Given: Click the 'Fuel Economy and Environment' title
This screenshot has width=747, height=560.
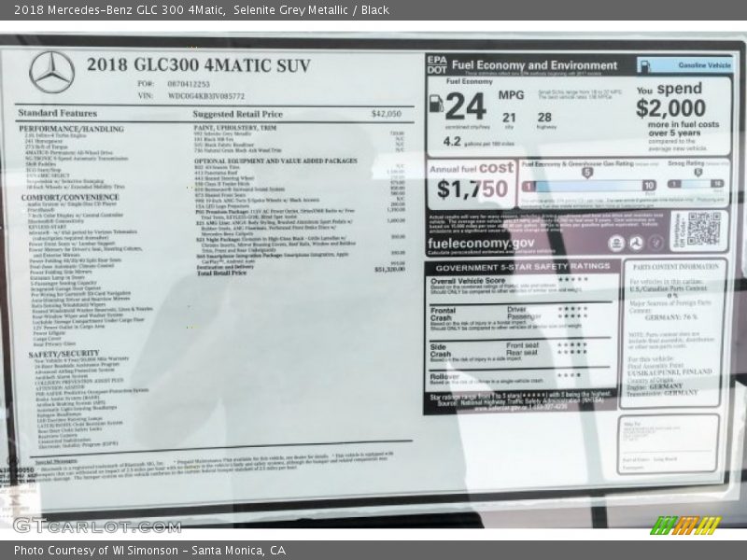Looking at the screenshot, I should (x=534, y=65).
